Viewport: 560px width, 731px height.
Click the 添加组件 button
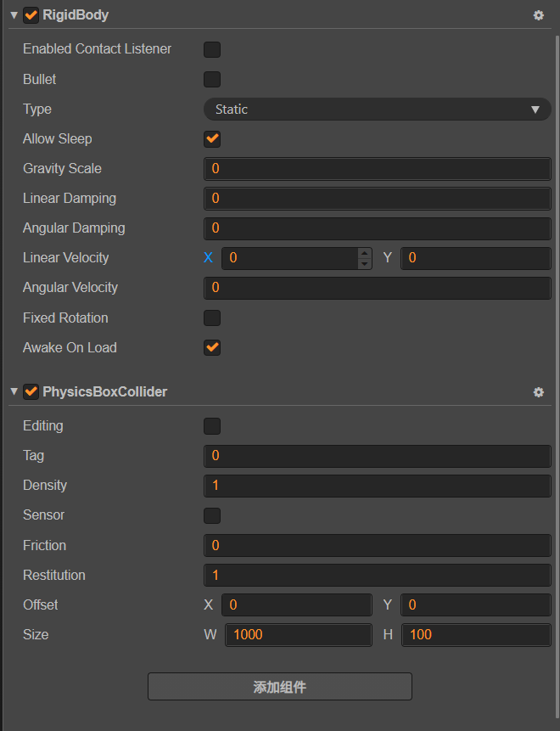(279, 687)
